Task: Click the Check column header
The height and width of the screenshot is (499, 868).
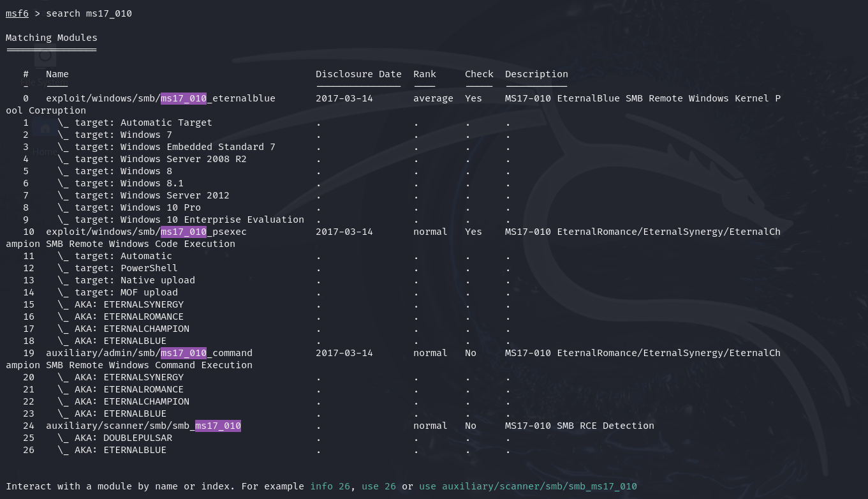Action: click(x=478, y=74)
